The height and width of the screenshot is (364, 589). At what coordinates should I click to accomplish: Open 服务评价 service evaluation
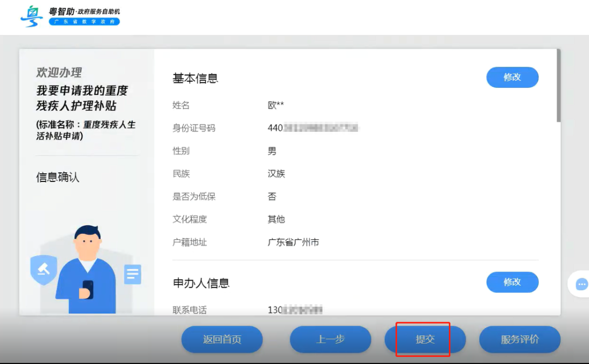519,339
